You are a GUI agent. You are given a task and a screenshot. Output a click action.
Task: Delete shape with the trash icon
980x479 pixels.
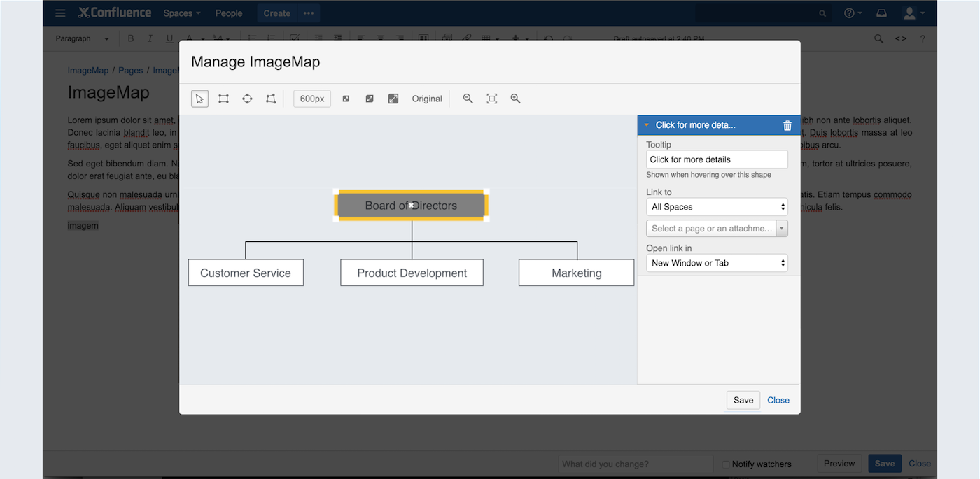coord(787,125)
